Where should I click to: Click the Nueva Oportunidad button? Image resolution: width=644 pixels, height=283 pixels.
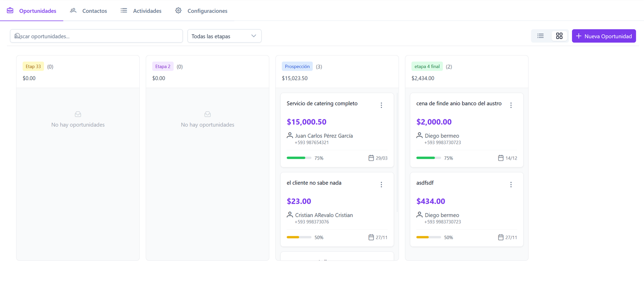[603, 36]
